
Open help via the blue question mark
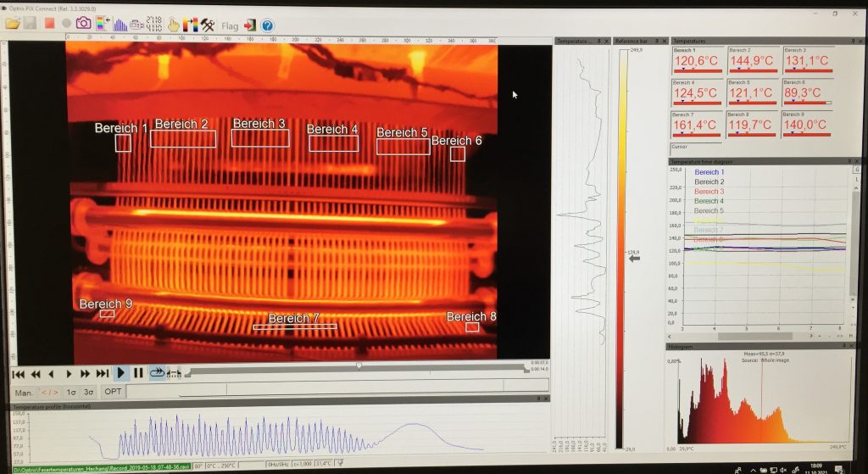[268, 25]
